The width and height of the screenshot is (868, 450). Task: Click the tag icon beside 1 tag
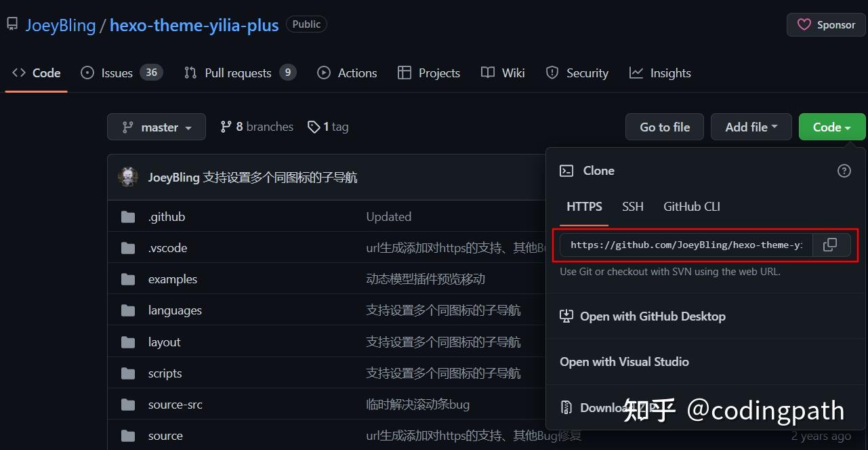(314, 127)
